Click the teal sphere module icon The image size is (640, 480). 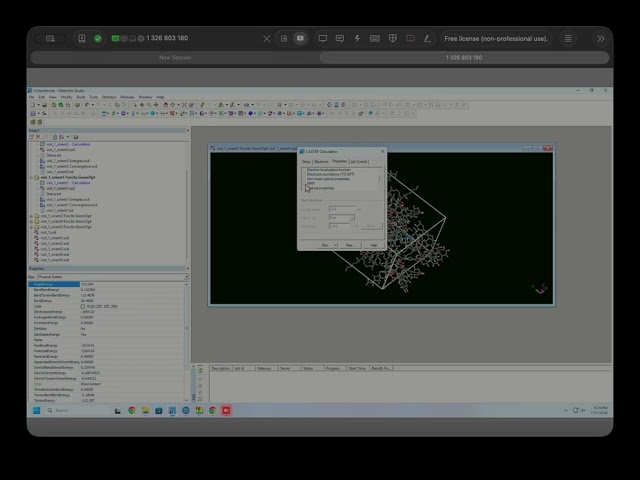point(153,113)
